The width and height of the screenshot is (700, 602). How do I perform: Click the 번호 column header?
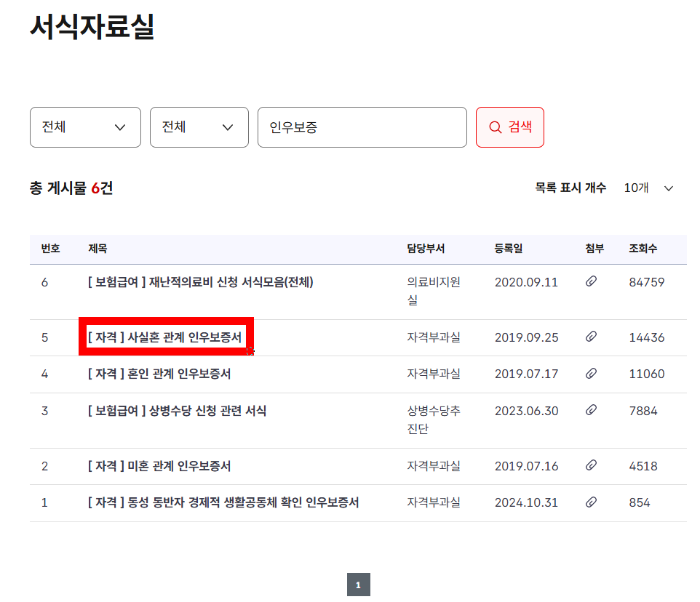(x=50, y=249)
